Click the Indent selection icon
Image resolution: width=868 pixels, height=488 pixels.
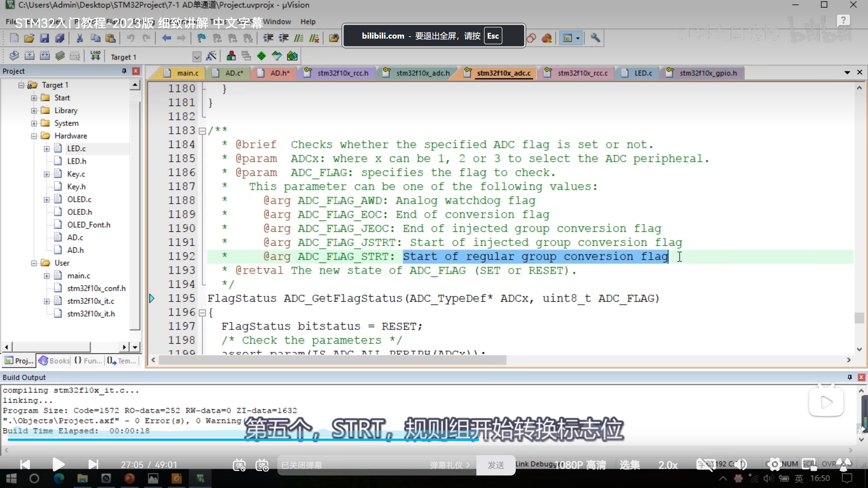(268, 38)
